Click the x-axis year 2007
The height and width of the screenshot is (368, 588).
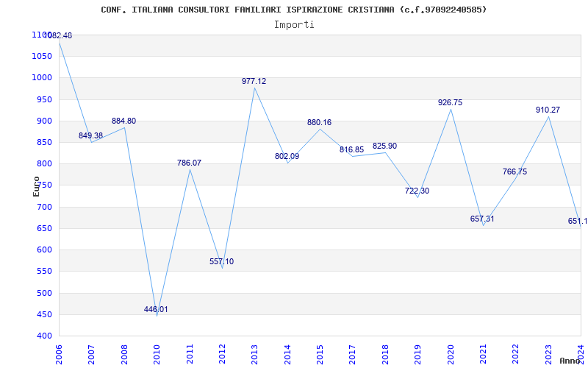point(92,354)
